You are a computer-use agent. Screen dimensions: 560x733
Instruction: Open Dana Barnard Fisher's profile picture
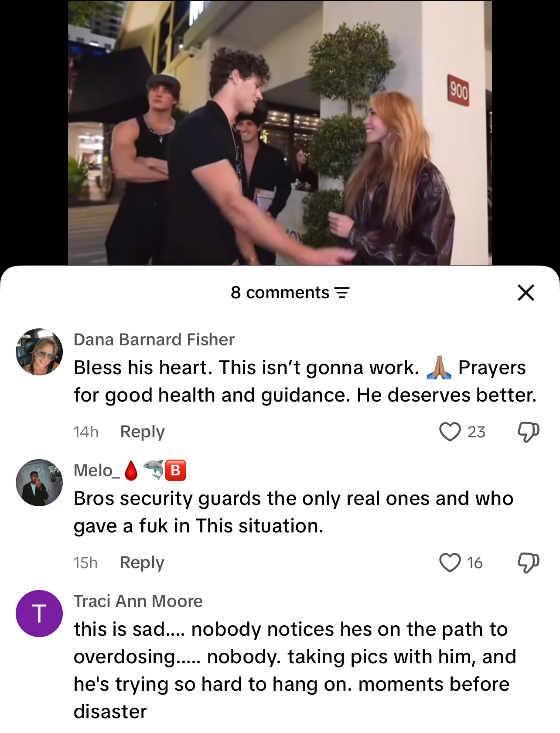click(39, 352)
